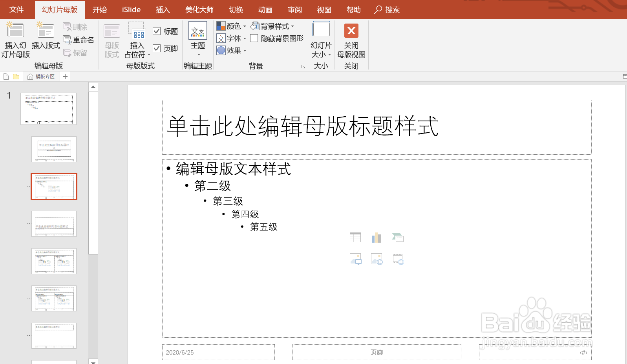The width and height of the screenshot is (627, 364).
Task: Switch to Animations (动画) tab
Action: pyautogui.click(x=265, y=9)
